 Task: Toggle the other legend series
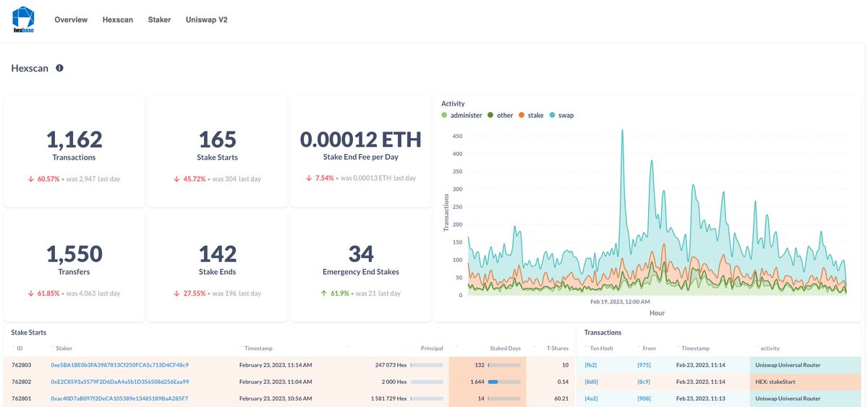click(x=501, y=115)
